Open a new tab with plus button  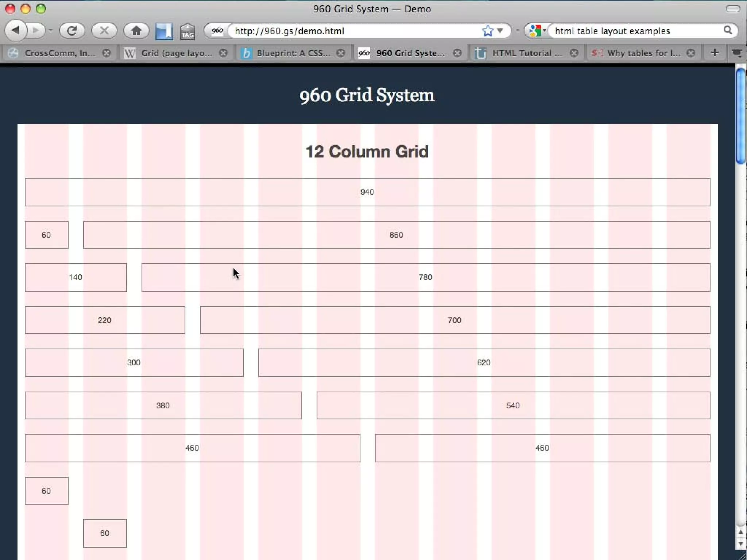click(715, 53)
